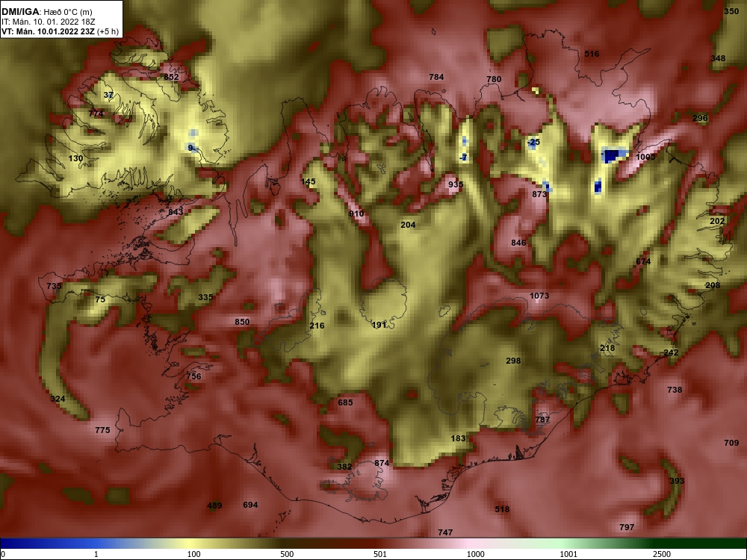Click the 335 height label
Viewport: 747px width, 560px height.
205,297
